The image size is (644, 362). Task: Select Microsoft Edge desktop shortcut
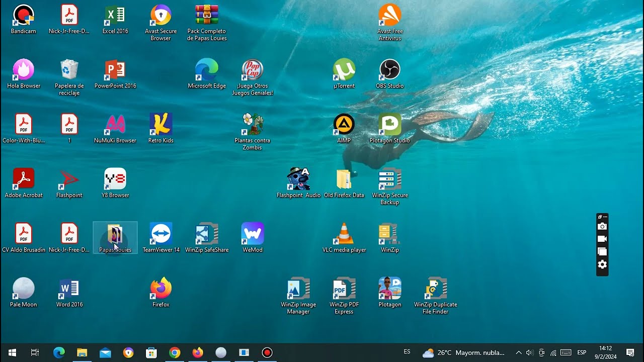(207, 74)
